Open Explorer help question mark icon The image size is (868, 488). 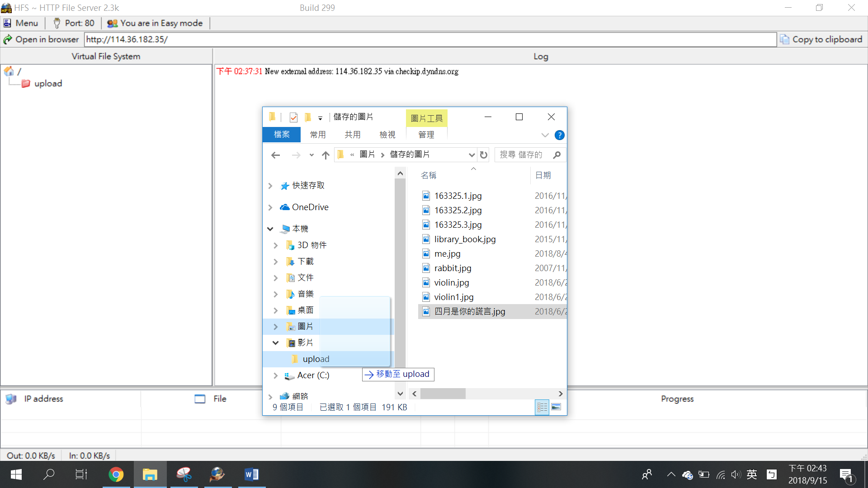559,135
